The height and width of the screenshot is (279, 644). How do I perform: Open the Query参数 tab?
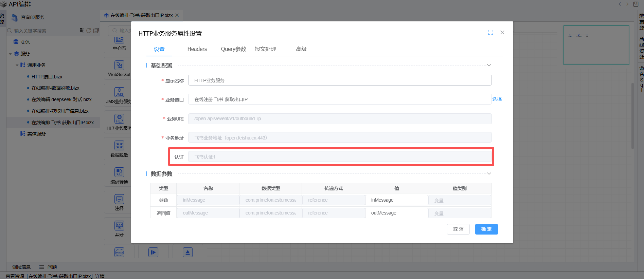point(233,49)
